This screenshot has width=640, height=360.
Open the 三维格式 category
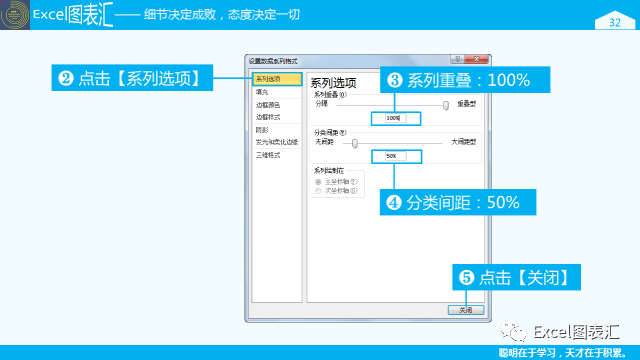coord(268,155)
